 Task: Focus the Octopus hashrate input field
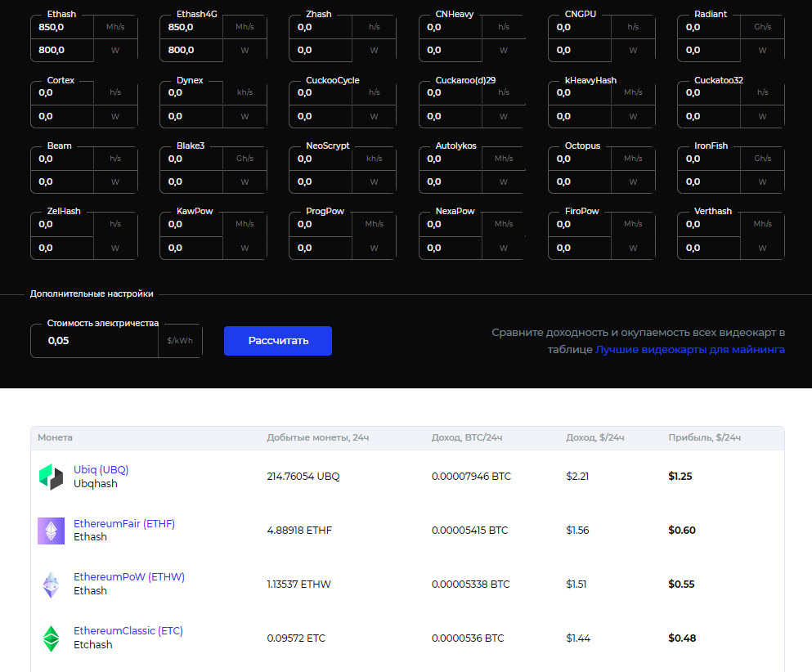tap(581, 159)
